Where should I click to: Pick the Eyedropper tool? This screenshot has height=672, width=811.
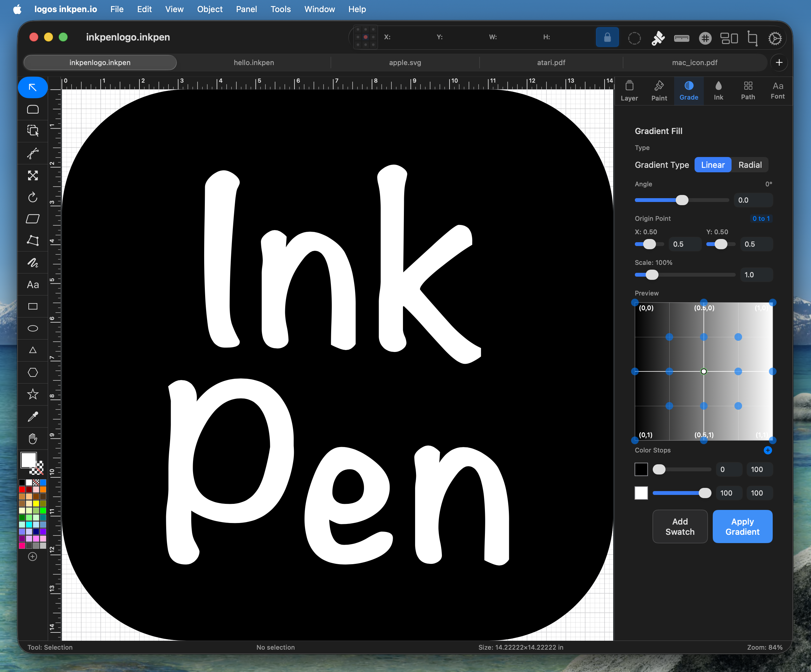point(33,416)
